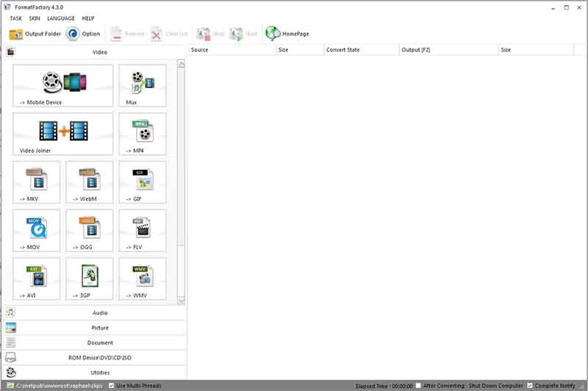The width and height of the screenshot is (588, 391).
Task: Click the Clear List toolbar button
Action: pyautogui.click(x=169, y=34)
